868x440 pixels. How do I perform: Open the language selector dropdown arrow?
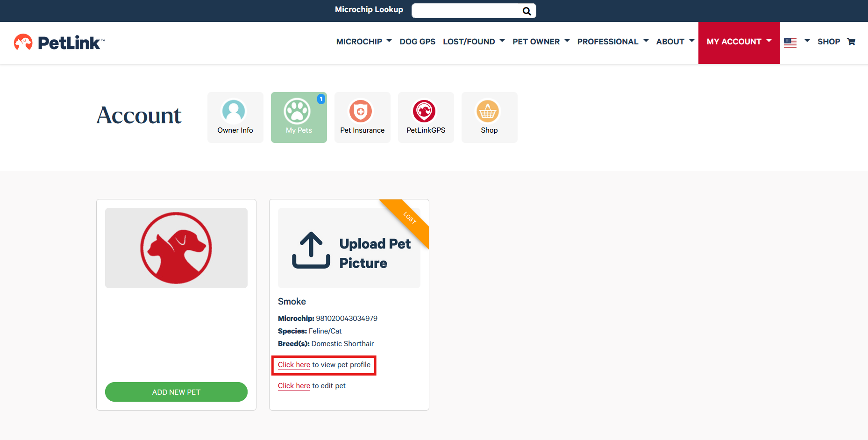(x=807, y=41)
